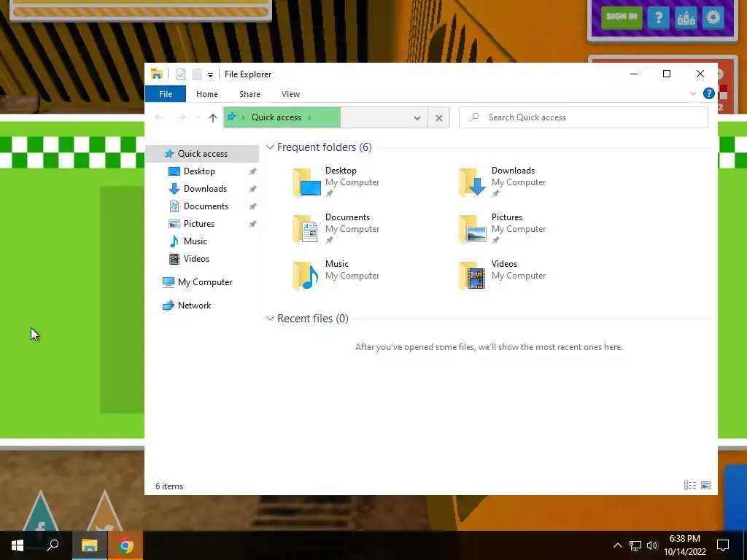This screenshot has height=560, width=747.
Task: Click the File Explorer taskbar icon
Action: [x=90, y=545]
